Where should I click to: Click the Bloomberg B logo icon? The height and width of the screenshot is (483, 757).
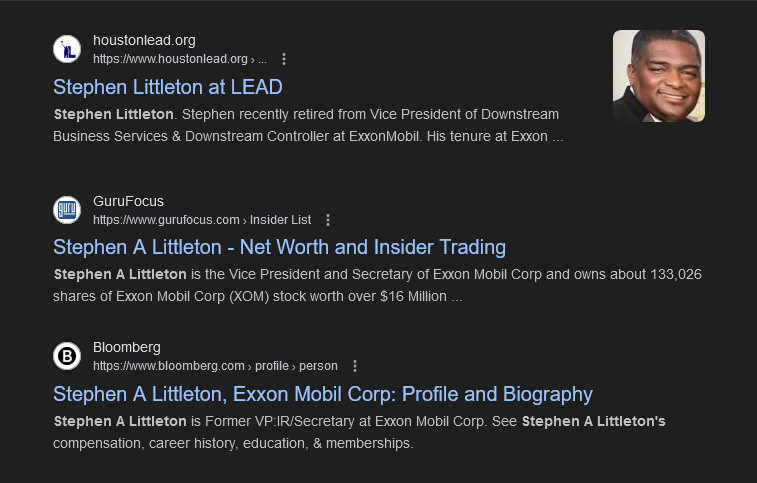(67, 356)
